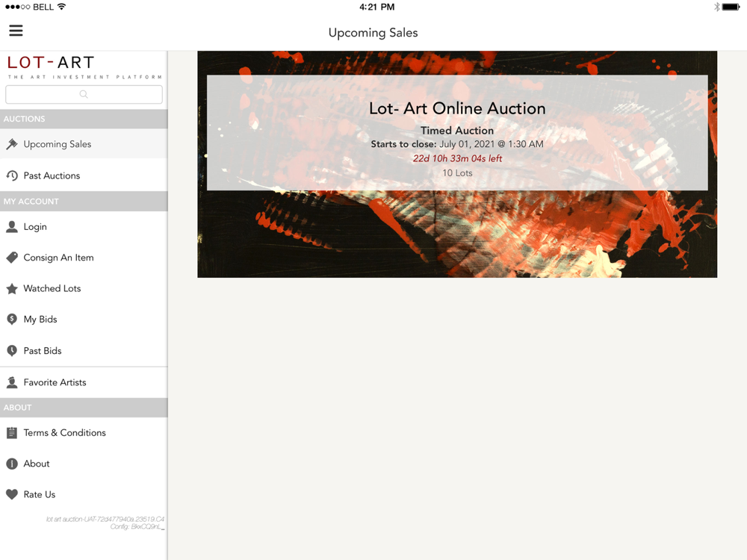
Task: Go to Login in My Account
Action: click(84, 227)
